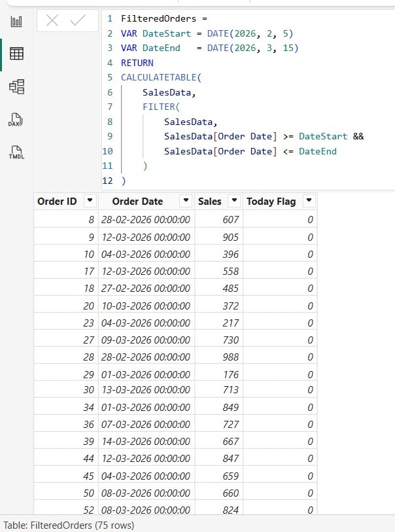Viewport: 395px width, 532px height.
Task: Switch to the Table view icon
Action: click(16, 54)
